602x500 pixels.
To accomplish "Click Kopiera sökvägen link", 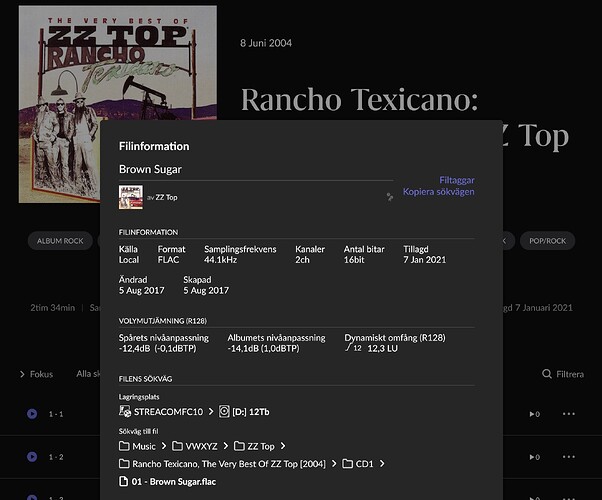I will click(438, 192).
